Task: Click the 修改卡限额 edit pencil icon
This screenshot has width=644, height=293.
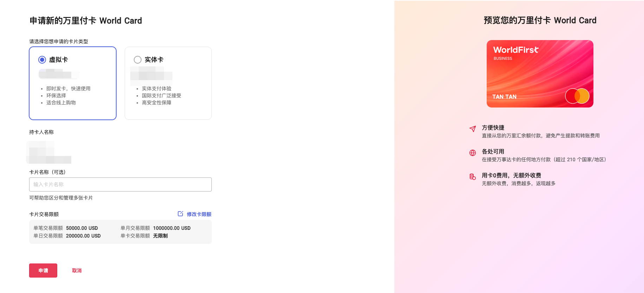Action: pyautogui.click(x=180, y=214)
